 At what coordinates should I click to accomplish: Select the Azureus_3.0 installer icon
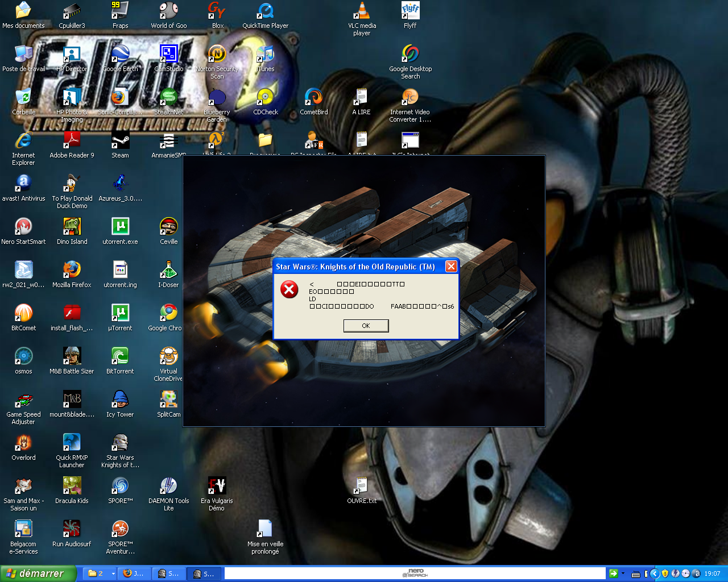pyautogui.click(x=120, y=188)
